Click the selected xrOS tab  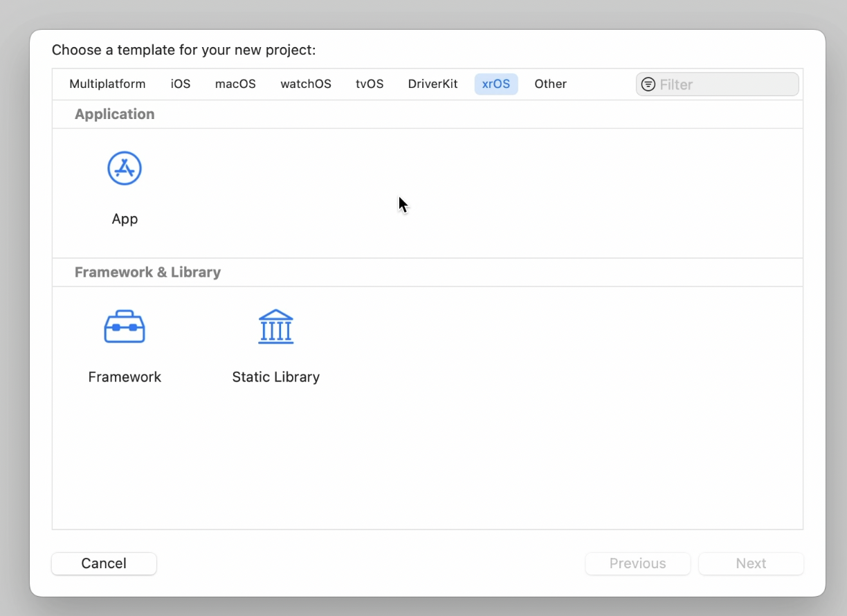496,84
